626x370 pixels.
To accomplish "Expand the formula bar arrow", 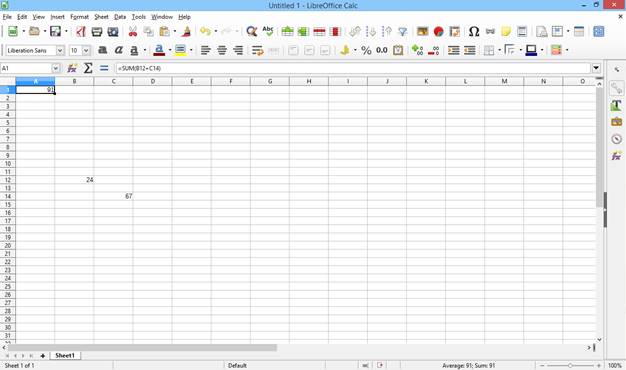I will point(596,68).
